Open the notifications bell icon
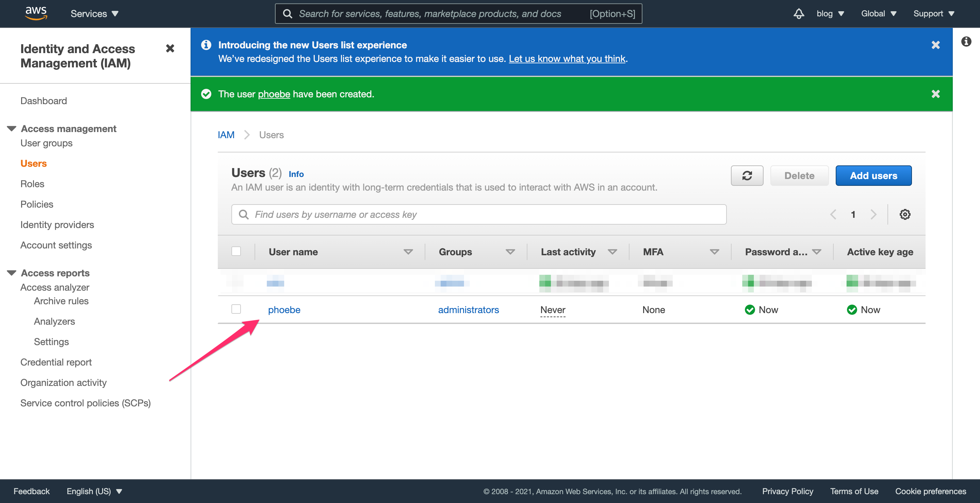 click(x=799, y=14)
